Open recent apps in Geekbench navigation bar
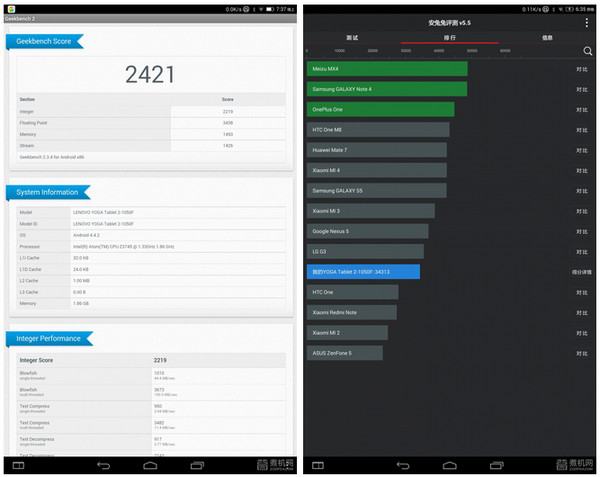The image size is (600, 477). point(197,465)
